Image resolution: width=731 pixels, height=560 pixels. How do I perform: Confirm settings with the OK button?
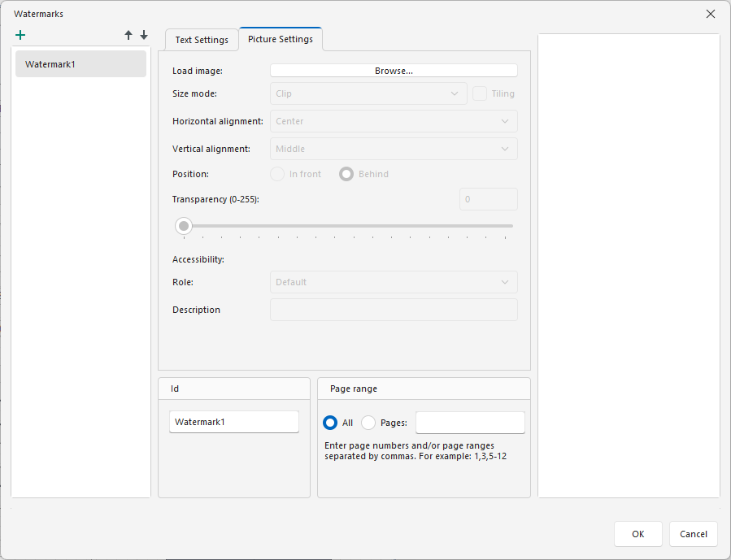[637, 534]
